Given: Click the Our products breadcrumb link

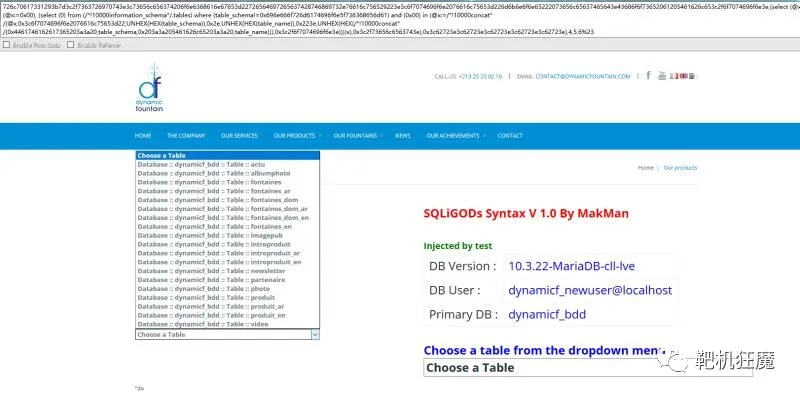Looking at the screenshot, I should click(x=680, y=168).
